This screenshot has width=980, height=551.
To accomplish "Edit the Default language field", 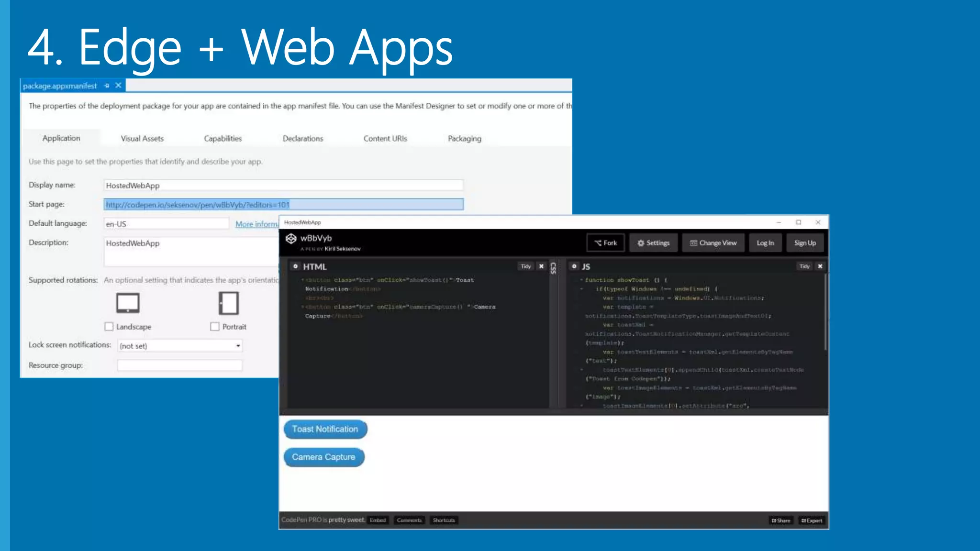I will tap(167, 224).
